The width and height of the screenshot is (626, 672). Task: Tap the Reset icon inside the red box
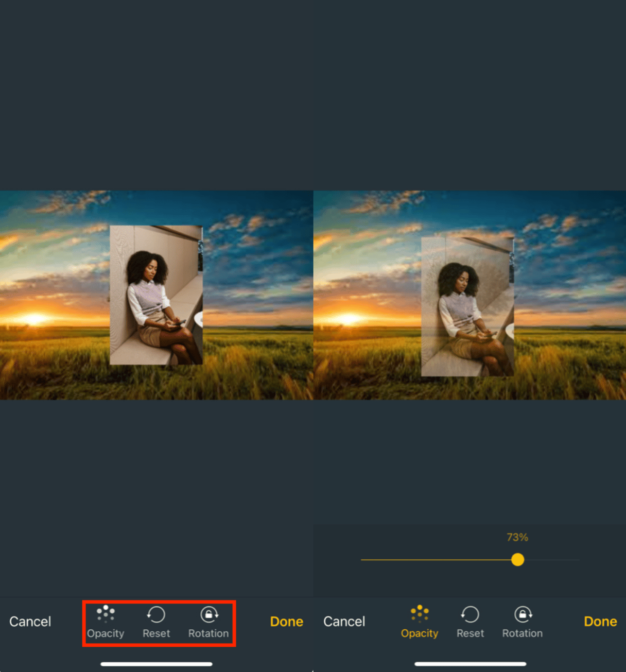click(156, 614)
